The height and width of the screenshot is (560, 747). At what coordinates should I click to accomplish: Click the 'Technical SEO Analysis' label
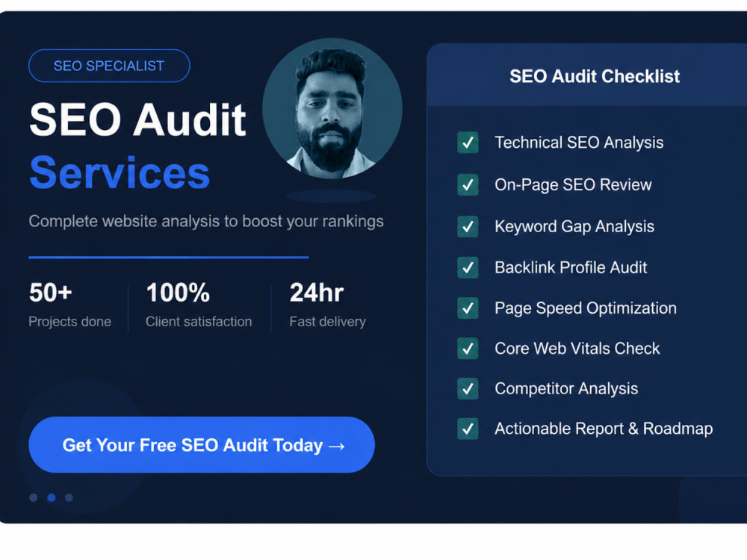click(x=579, y=143)
